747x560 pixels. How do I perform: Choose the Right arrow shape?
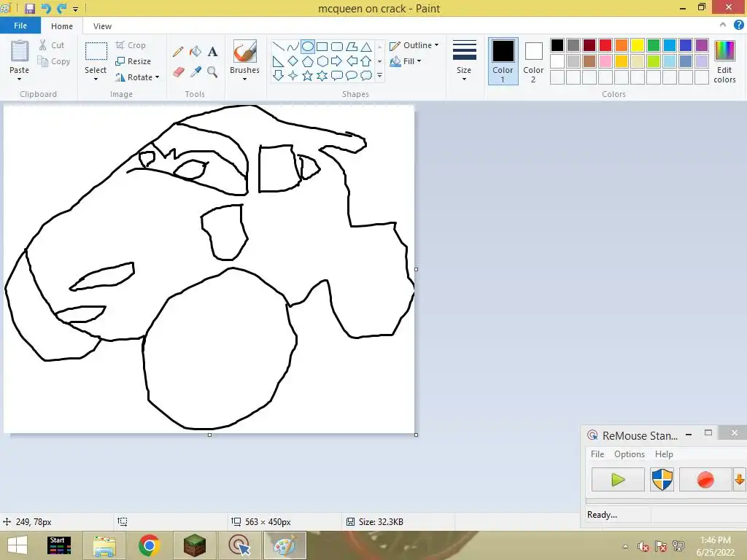point(337,61)
